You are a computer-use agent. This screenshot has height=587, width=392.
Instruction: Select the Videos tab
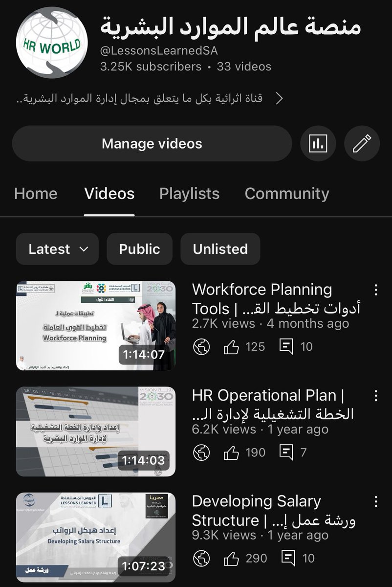(109, 194)
